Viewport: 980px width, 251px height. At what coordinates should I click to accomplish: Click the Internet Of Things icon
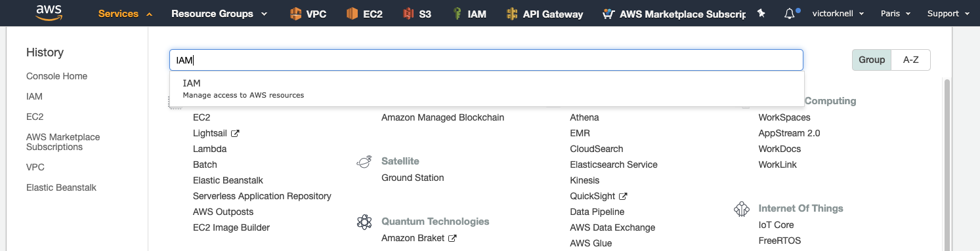point(742,209)
